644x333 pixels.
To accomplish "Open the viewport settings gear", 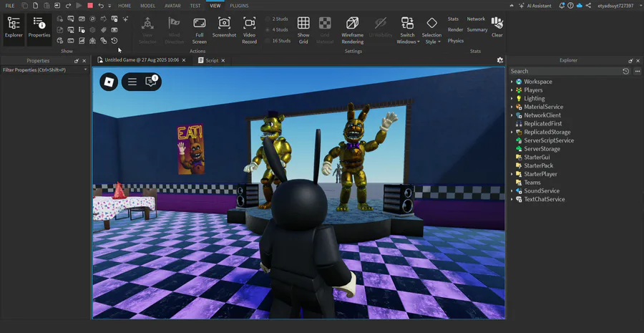I will click(x=500, y=60).
